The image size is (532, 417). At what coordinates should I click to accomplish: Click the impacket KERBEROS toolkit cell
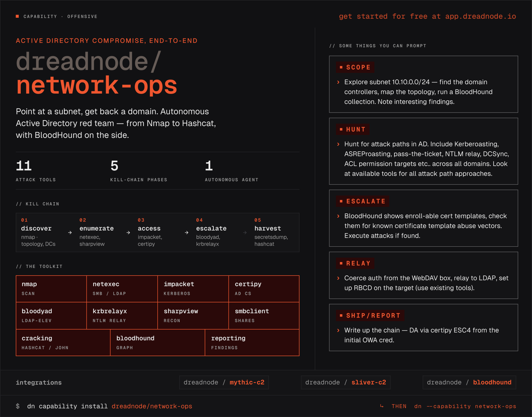tap(193, 288)
